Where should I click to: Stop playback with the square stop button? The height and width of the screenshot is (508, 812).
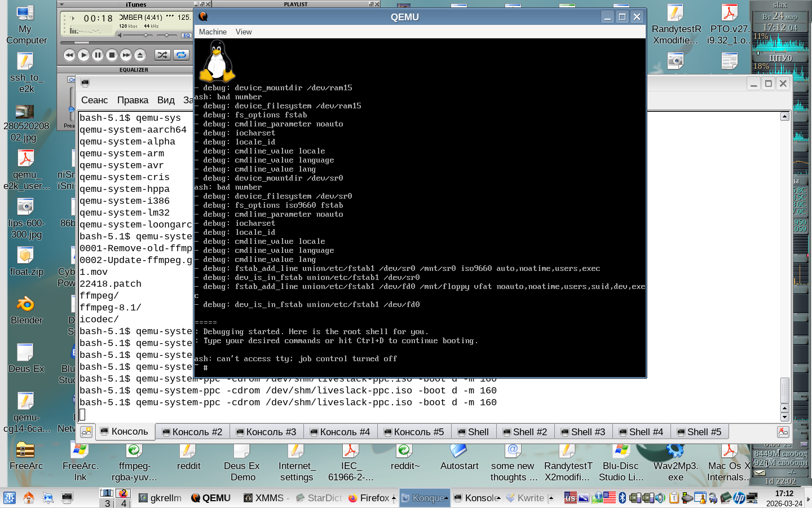click(112, 55)
